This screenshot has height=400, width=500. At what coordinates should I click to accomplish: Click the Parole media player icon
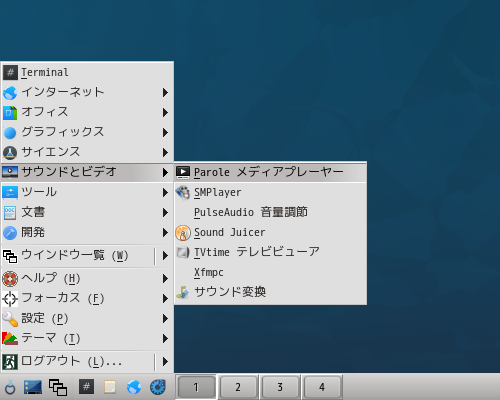coord(183,172)
